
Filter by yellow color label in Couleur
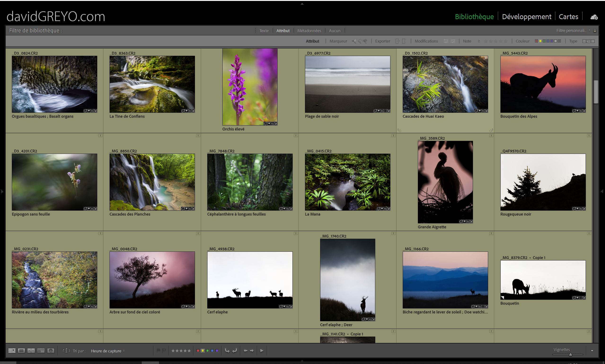click(x=540, y=41)
